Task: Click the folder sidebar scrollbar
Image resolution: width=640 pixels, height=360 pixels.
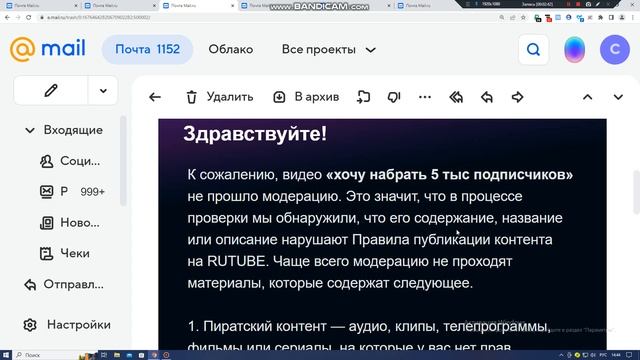Action: pos(123,161)
